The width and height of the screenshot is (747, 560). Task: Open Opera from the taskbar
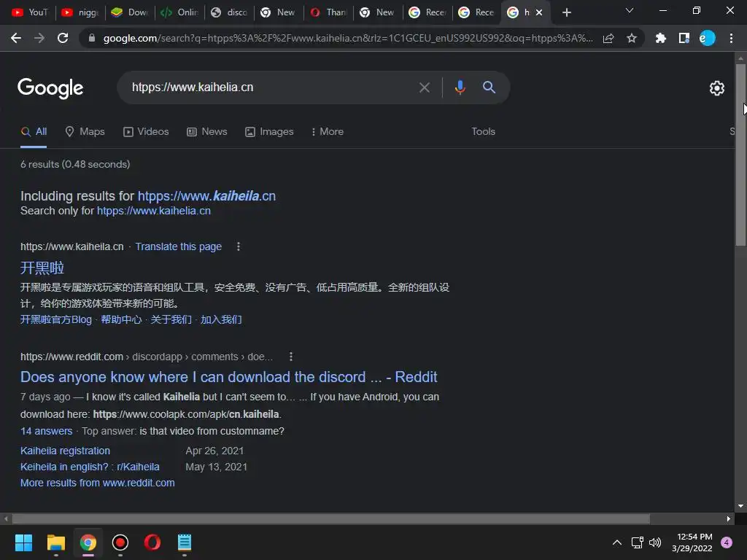coord(152,542)
